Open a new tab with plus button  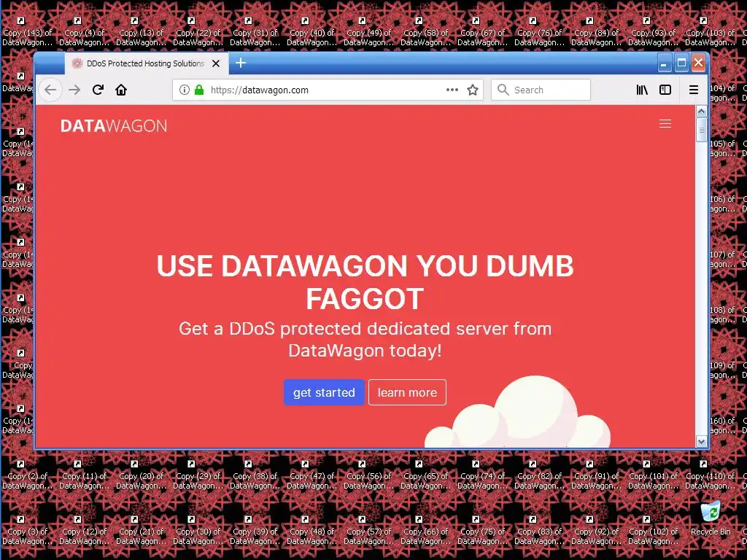coord(241,63)
